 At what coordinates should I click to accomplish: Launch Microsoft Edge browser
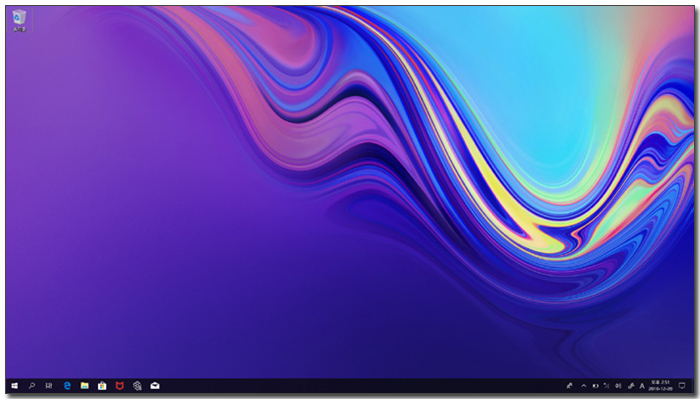tap(67, 386)
